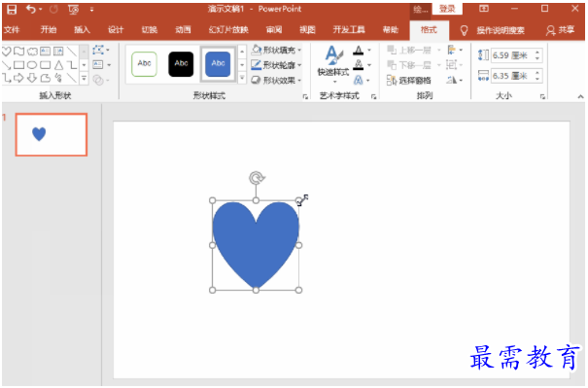
Task: Select slide 1 thumbnail in panel
Action: 52,135
